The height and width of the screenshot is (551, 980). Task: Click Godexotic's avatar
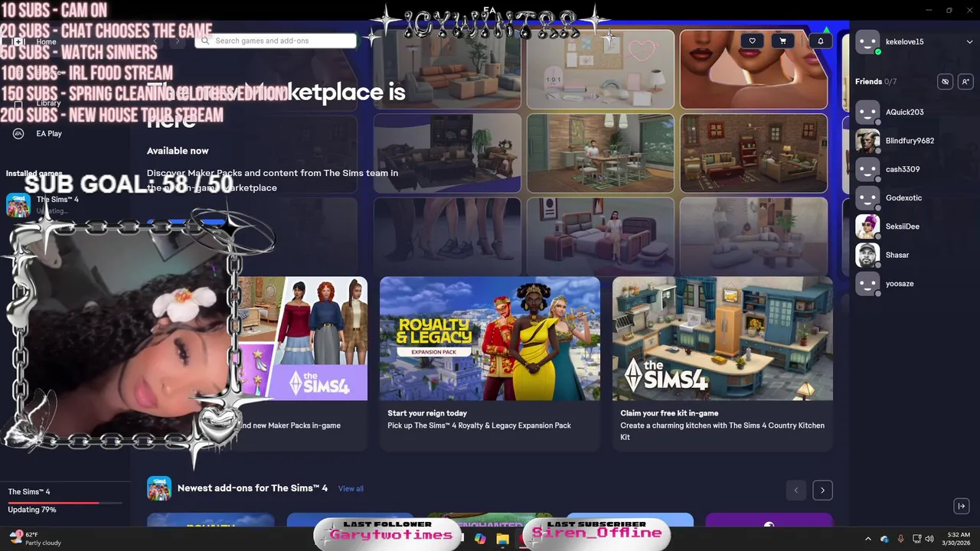[867, 197]
